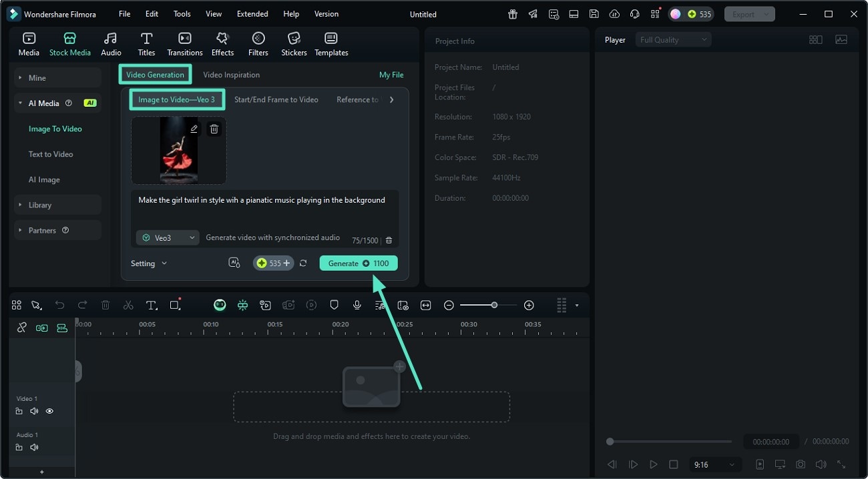
Task: Toggle the player volume icon
Action: (x=821, y=464)
